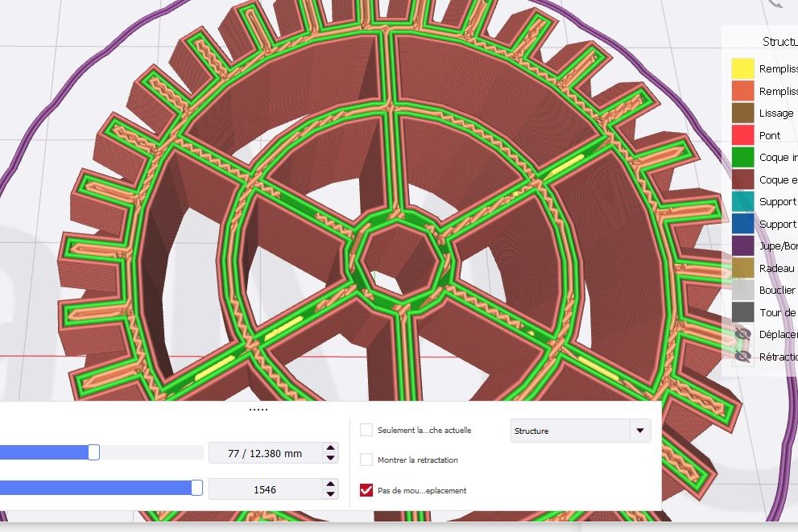Click the step counter down arrow
This screenshot has height=532, width=798.
(330, 493)
